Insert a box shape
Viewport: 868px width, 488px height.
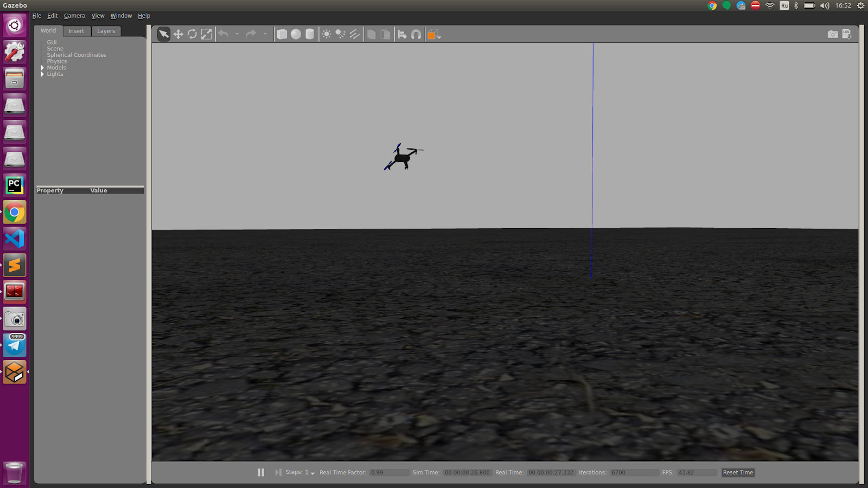[282, 34]
